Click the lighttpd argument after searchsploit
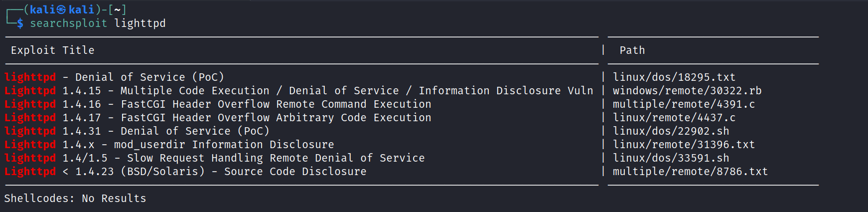 click(x=140, y=23)
